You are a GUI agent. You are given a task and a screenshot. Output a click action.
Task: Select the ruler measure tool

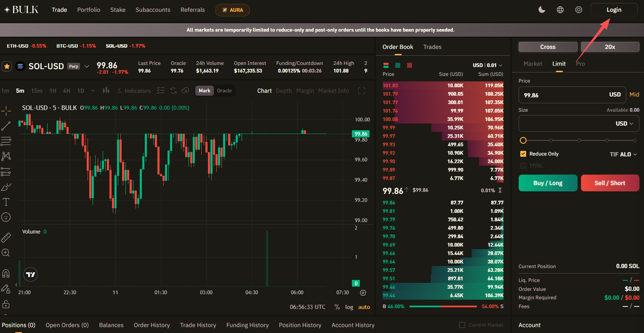pyautogui.click(x=6, y=237)
